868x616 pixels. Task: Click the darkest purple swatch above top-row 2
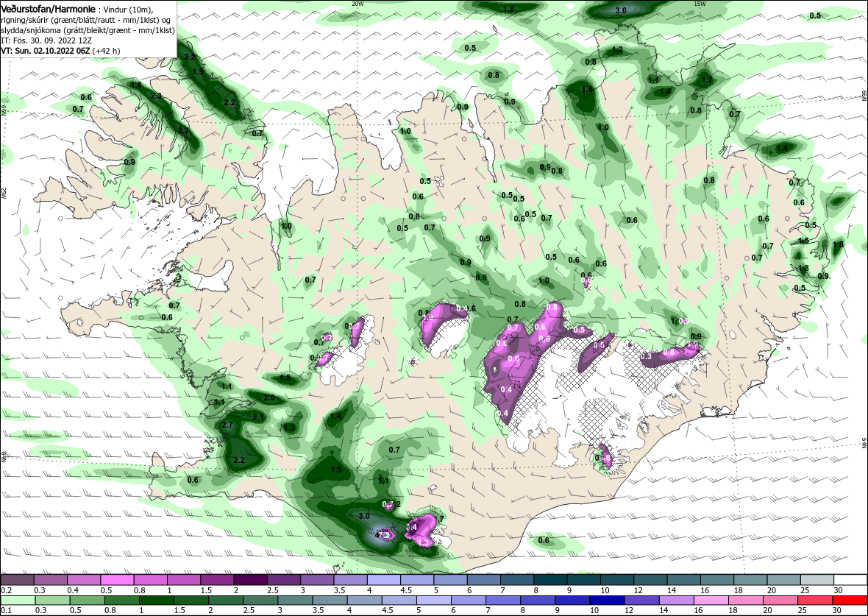pyautogui.click(x=250, y=579)
